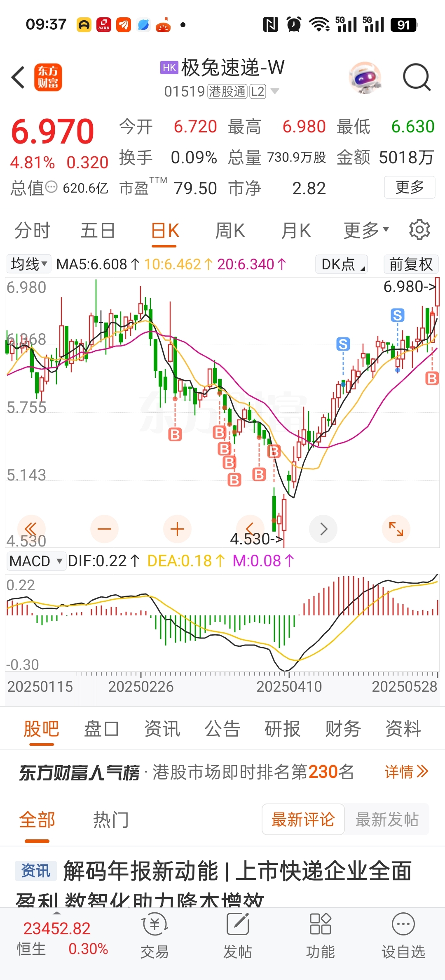The image size is (445, 980).
Task: Open the 盘口 tab
Action: click(x=101, y=728)
